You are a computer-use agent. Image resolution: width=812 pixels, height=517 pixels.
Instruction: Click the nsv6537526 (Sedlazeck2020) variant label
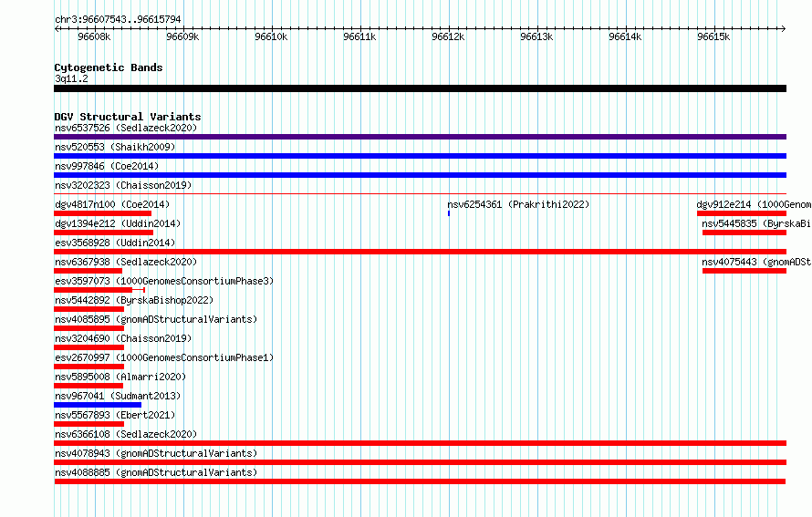[x=126, y=128]
